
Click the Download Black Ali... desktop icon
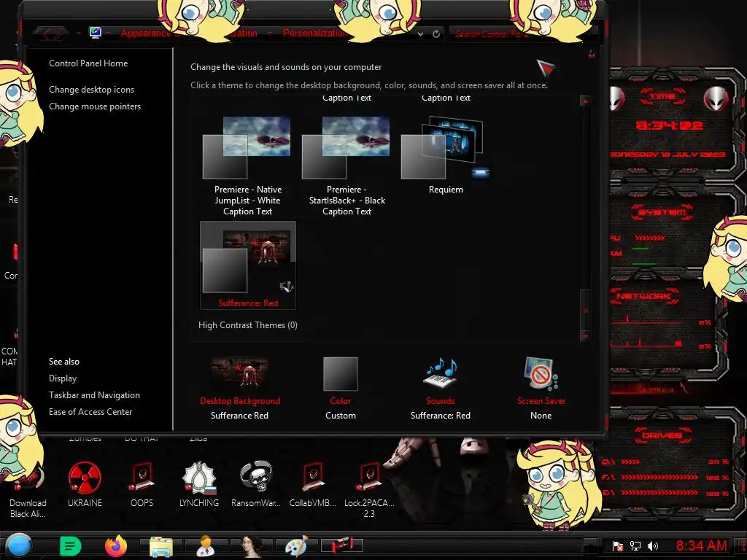tap(28, 491)
